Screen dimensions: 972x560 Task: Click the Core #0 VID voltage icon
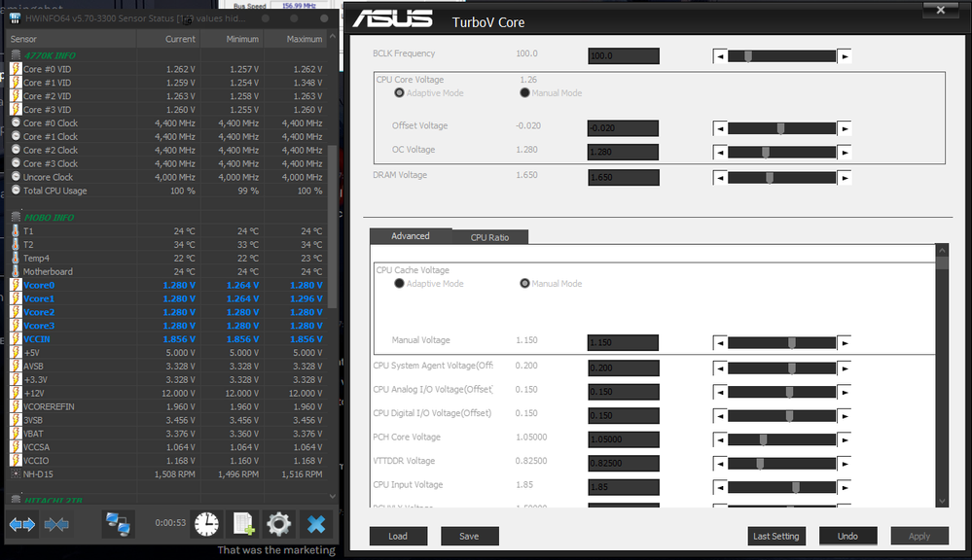(x=17, y=69)
